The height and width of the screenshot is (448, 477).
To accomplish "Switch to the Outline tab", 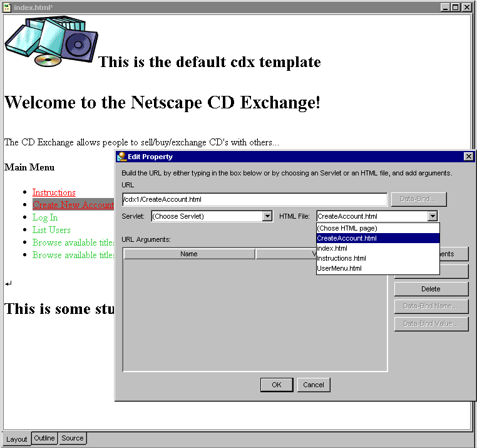I will click(x=44, y=438).
